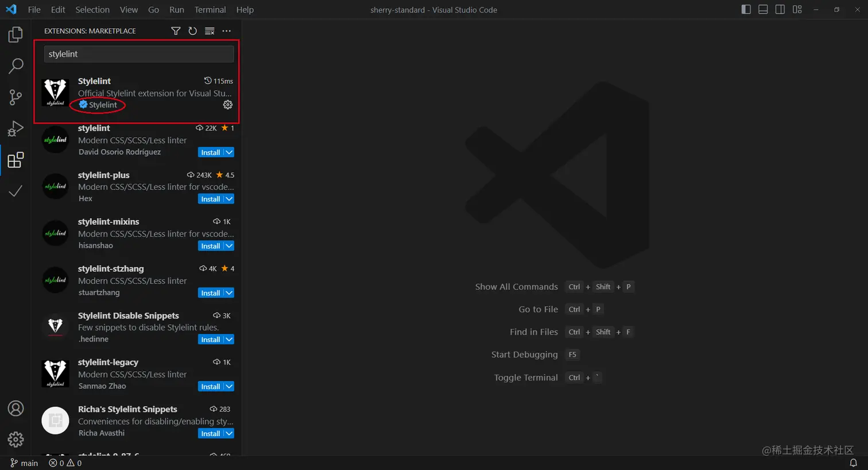Open extensions Views and More Actions menu

point(227,31)
